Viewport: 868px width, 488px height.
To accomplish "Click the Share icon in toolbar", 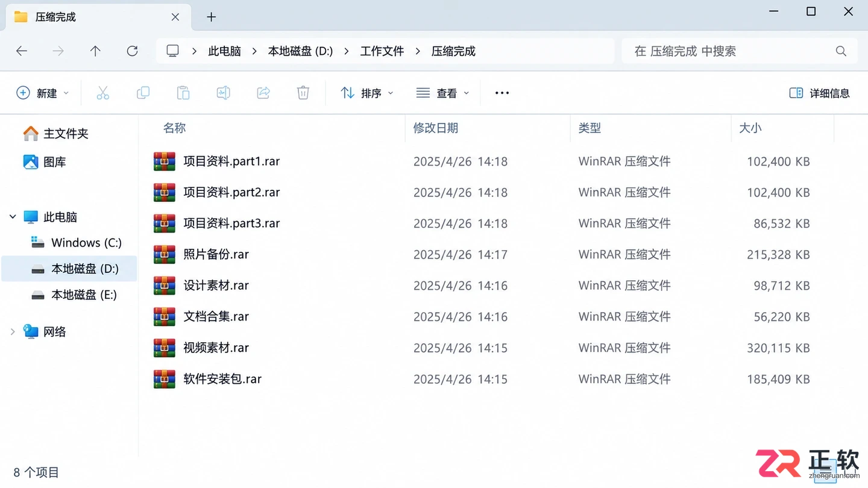I will coord(263,93).
